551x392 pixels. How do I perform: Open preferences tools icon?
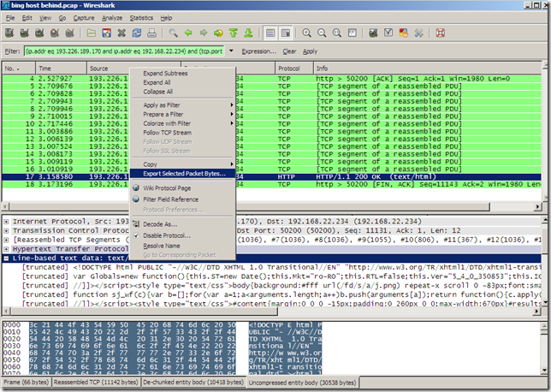(x=418, y=33)
